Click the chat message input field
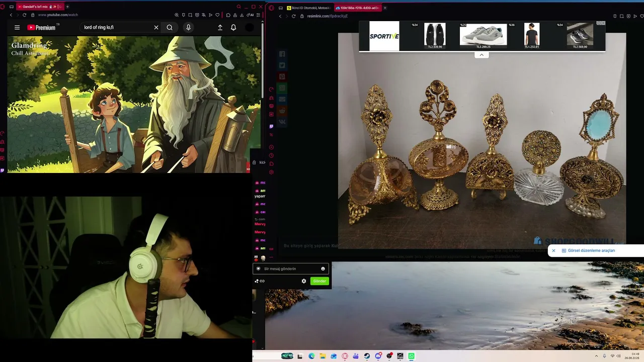The width and height of the screenshot is (644, 362). 291,268
